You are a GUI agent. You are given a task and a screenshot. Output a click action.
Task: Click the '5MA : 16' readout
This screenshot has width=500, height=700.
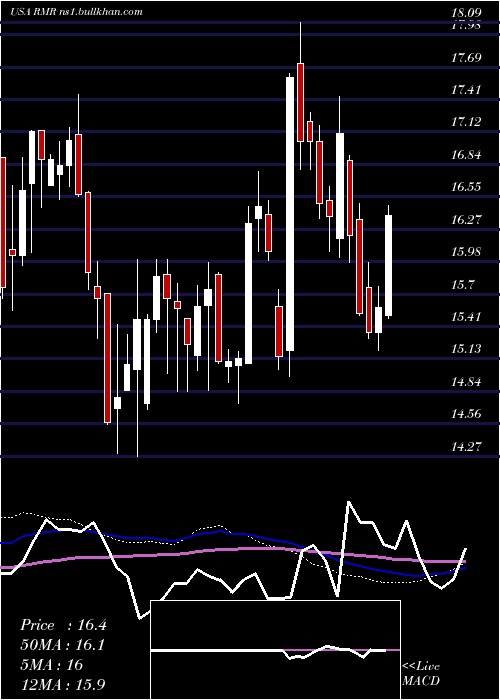click(51, 665)
